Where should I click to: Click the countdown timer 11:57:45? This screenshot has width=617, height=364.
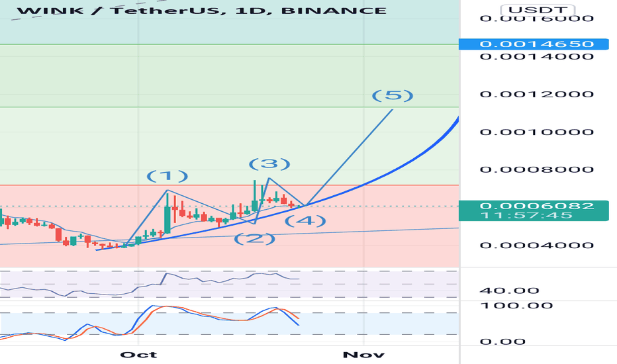(x=526, y=215)
